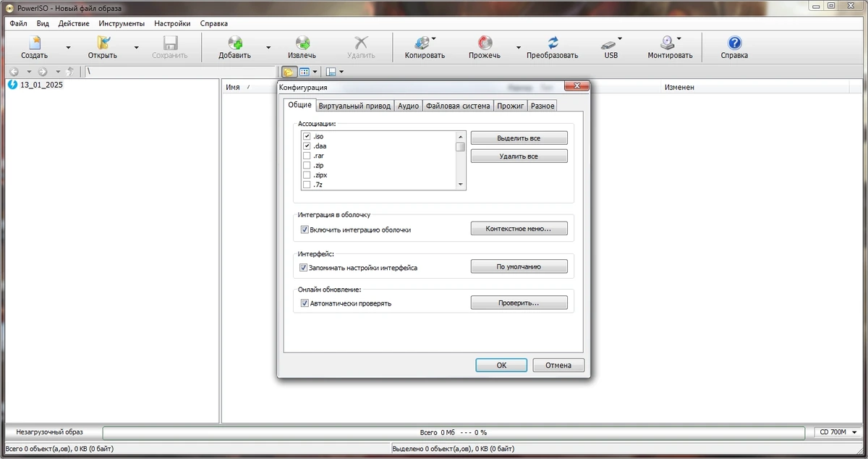Open the back history dropdown arrow
Screen dimensions: 868x459
point(29,72)
